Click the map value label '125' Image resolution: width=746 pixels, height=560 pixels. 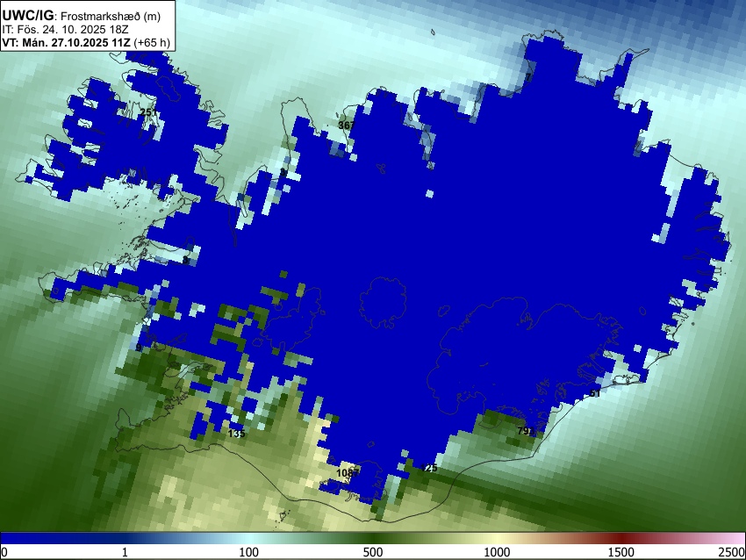tap(428, 468)
